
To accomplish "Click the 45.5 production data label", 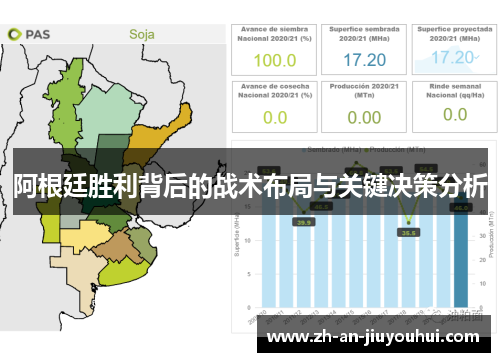I will (321, 207).
